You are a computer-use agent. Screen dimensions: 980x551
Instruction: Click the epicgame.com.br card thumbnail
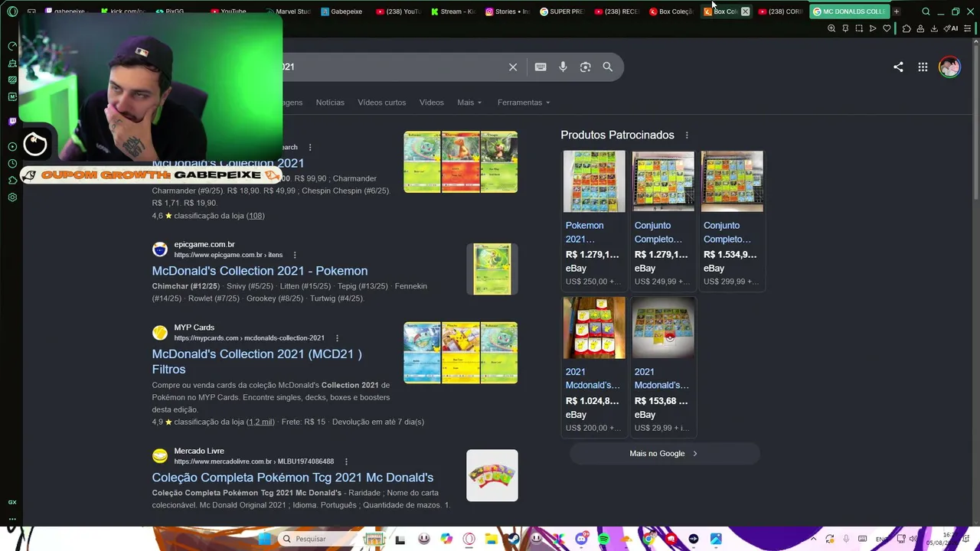coord(492,269)
